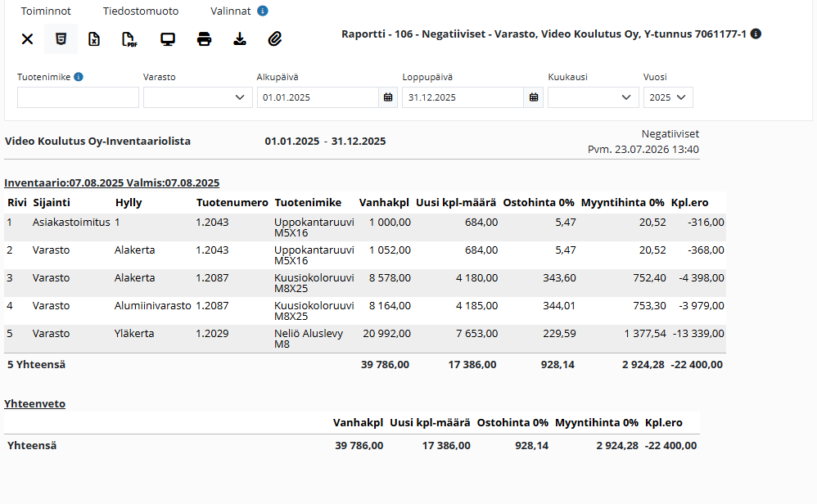Export report as Excel file icon

(x=94, y=39)
